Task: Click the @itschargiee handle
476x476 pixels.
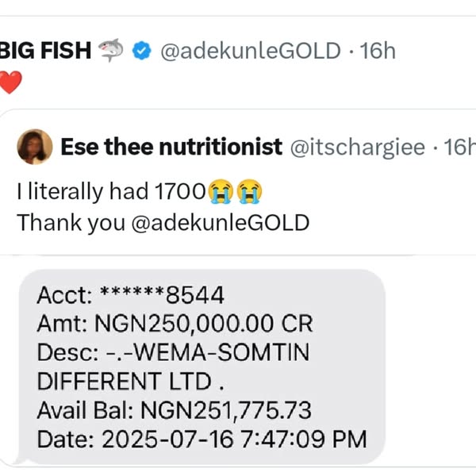Action: 358,147
